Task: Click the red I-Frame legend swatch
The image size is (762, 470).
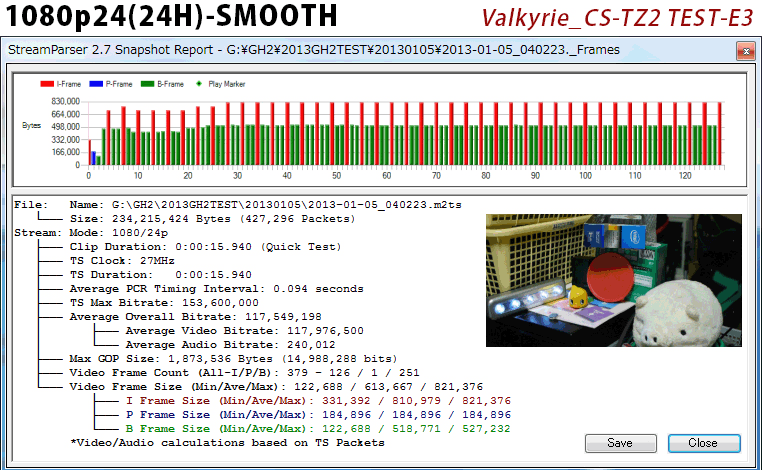Action: pos(47,85)
